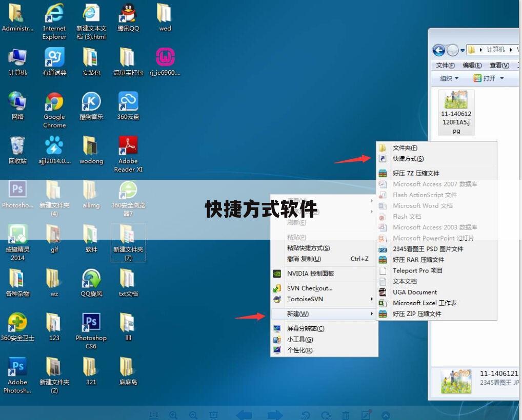522x420 pixels.
Task: Select the 11-140612120F1A5.jpg thumbnail
Action: point(456,112)
